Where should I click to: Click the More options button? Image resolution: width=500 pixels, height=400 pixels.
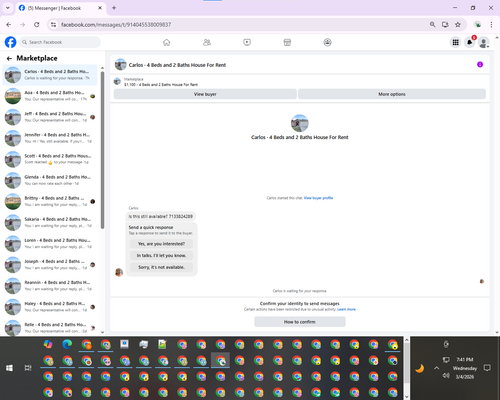[x=392, y=94]
